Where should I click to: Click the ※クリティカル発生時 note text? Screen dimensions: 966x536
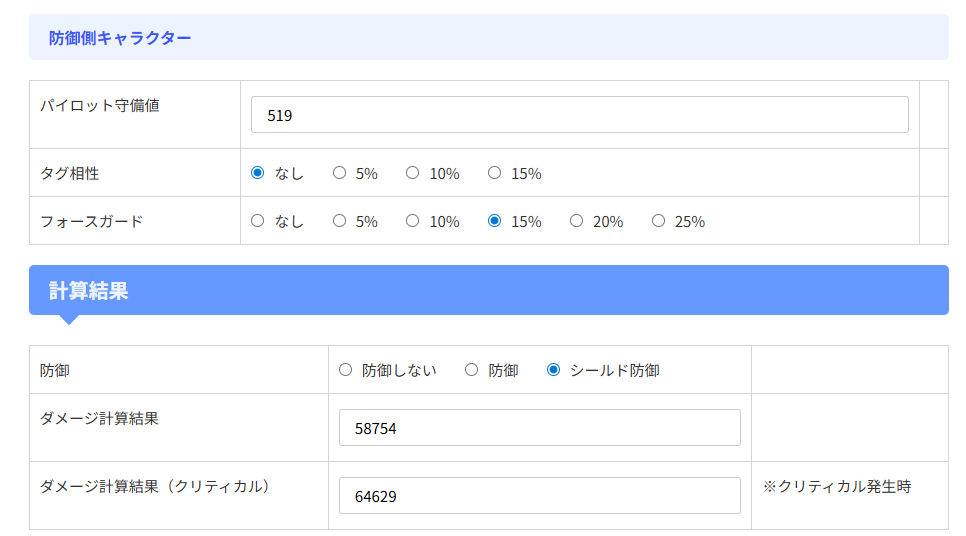(x=837, y=487)
